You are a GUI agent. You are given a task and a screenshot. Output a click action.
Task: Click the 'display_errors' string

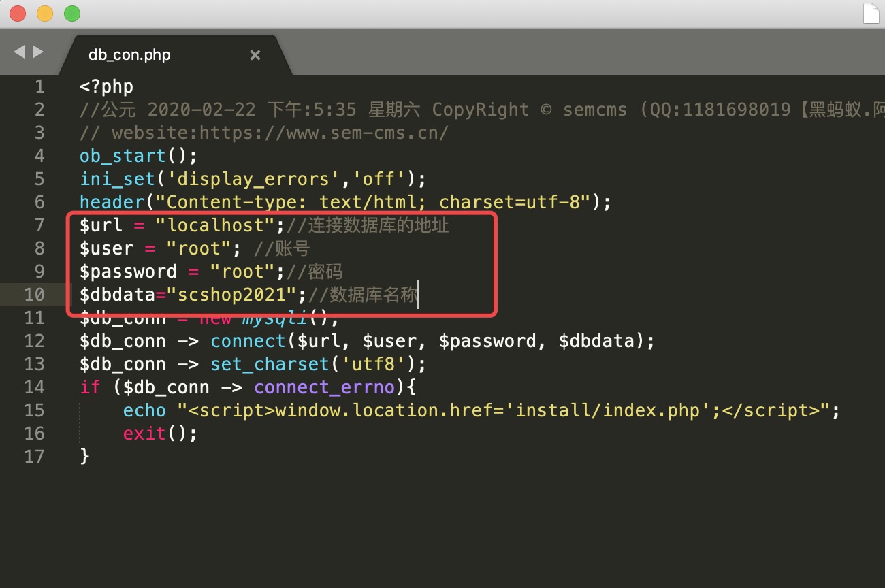(253, 179)
